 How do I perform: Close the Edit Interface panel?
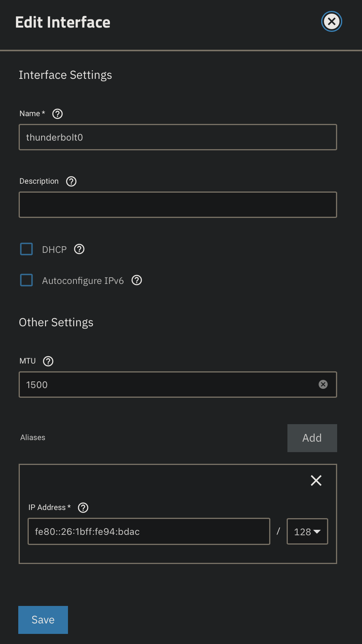(332, 22)
